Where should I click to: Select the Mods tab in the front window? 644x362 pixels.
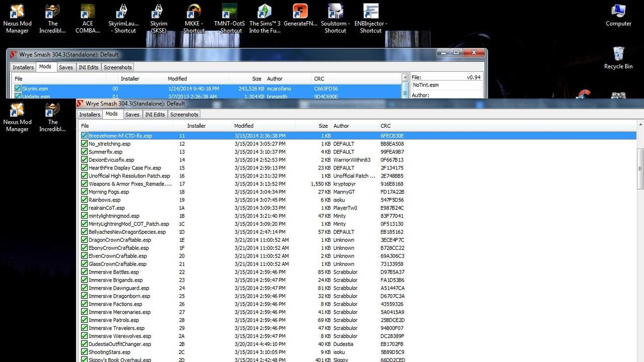(112, 114)
